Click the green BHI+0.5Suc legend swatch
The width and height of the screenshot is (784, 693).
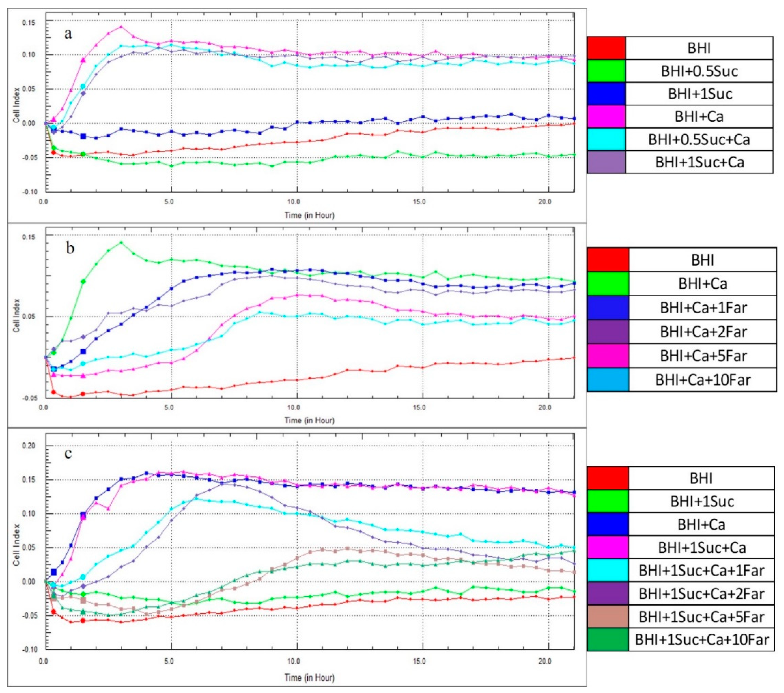pyautogui.click(x=606, y=71)
